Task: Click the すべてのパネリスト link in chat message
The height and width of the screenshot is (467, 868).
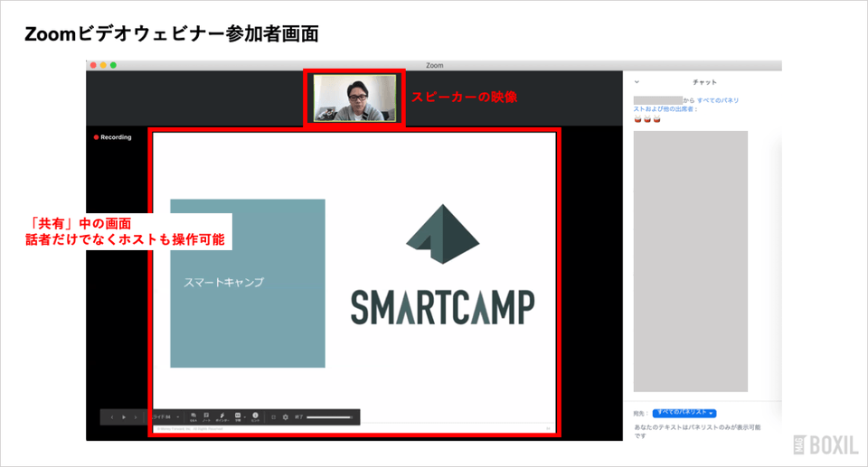Action: (718, 100)
